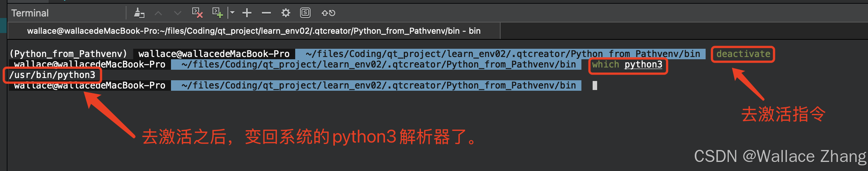Click the user host segment on the last prompt line

(90, 85)
